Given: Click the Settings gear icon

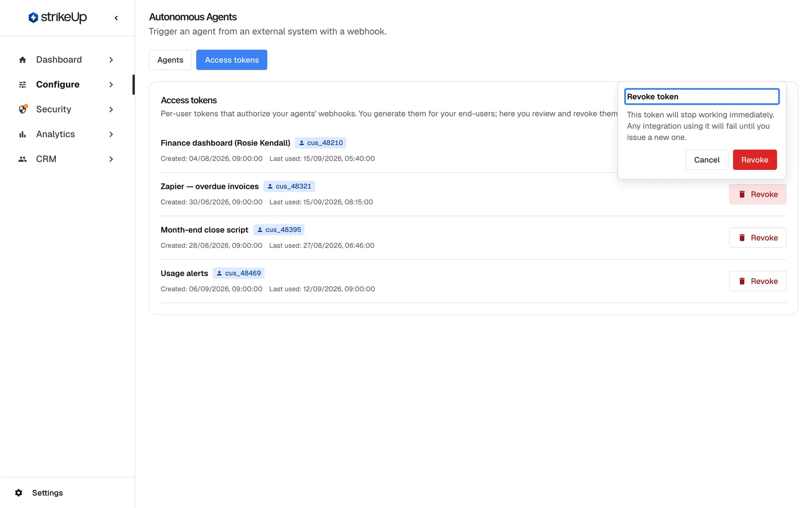Looking at the screenshot, I should coord(18,493).
